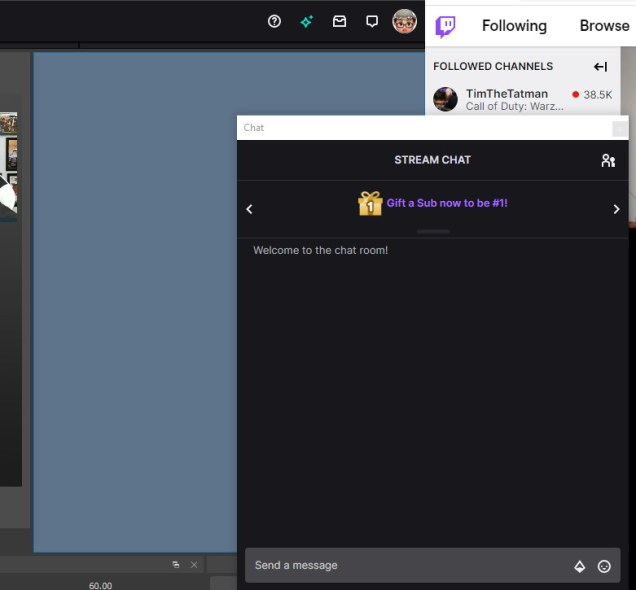Screen dimensions: 636x590
Task: Grab the leaderboard collapse handle bar
Action: pyautogui.click(x=433, y=232)
